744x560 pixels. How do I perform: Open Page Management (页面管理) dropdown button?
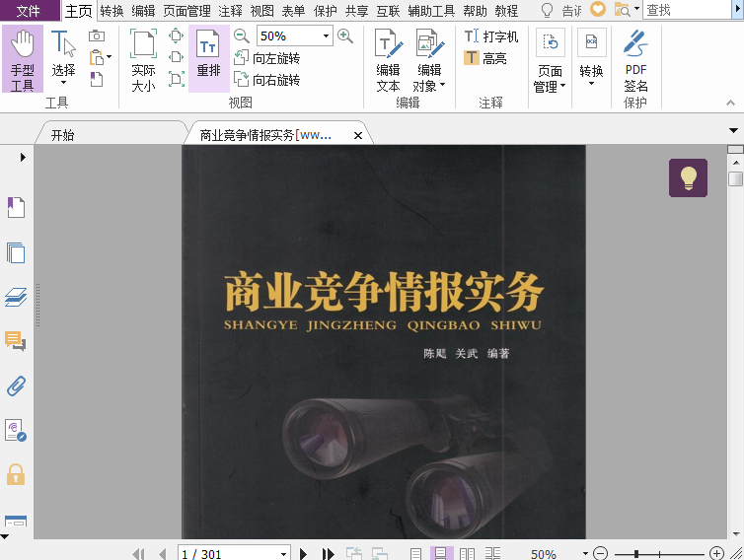click(x=550, y=60)
